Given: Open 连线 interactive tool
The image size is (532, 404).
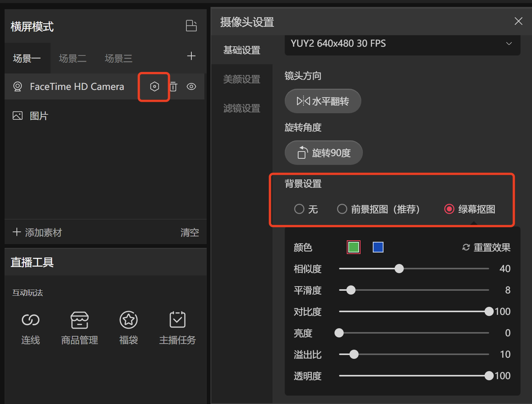Looking at the screenshot, I should coord(31,328).
